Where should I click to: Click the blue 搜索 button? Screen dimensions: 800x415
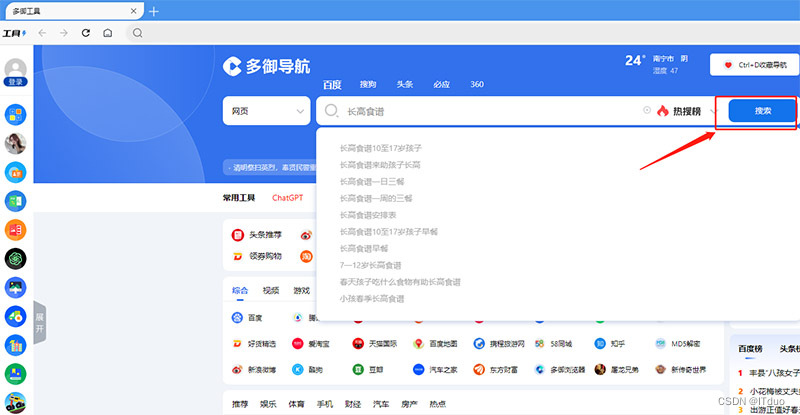tap(762, 111)
